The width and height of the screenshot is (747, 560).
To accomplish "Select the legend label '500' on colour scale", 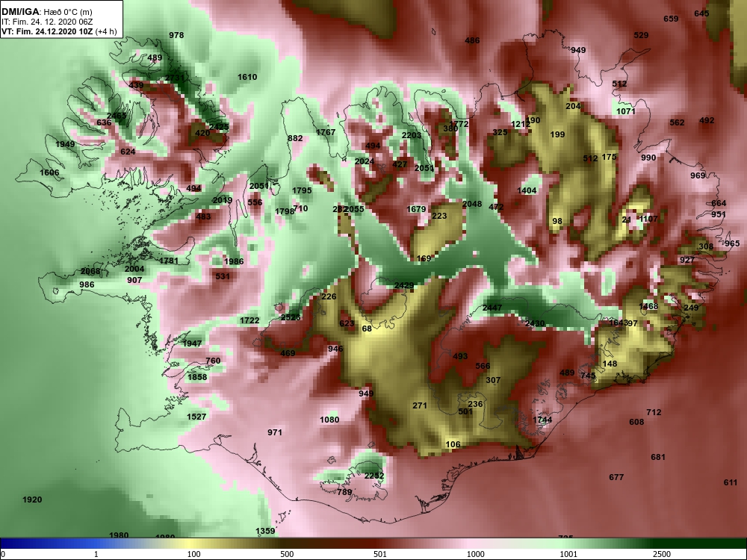I will 287,554.
